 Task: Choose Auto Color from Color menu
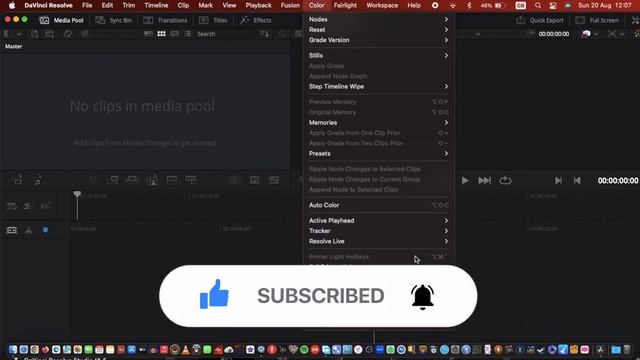coord(378,205)
